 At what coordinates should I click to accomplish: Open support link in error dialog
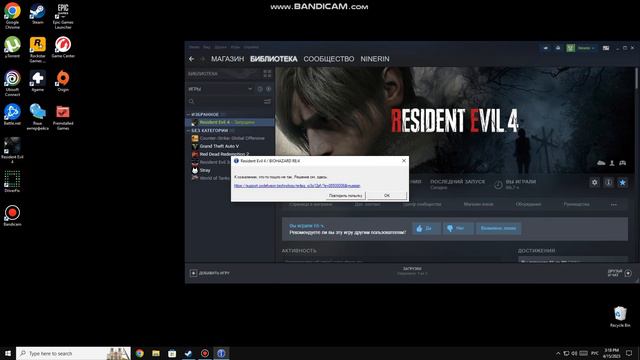pos(297,186)
